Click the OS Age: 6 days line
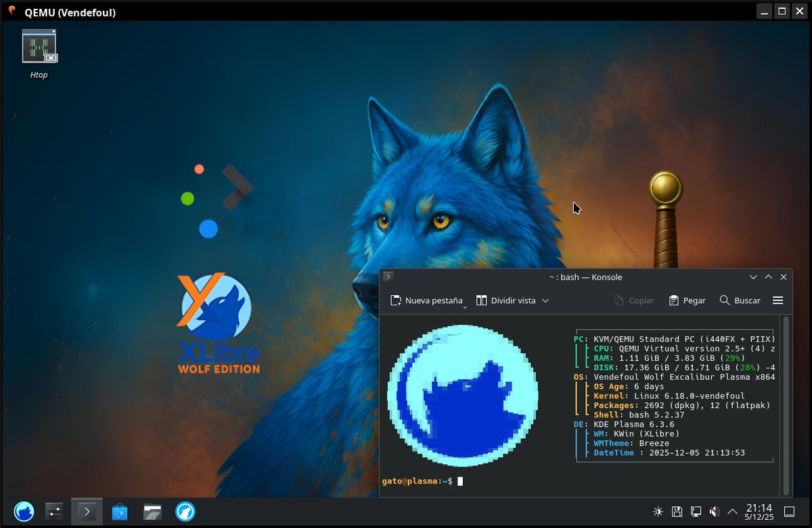 (x=629, y=386)
